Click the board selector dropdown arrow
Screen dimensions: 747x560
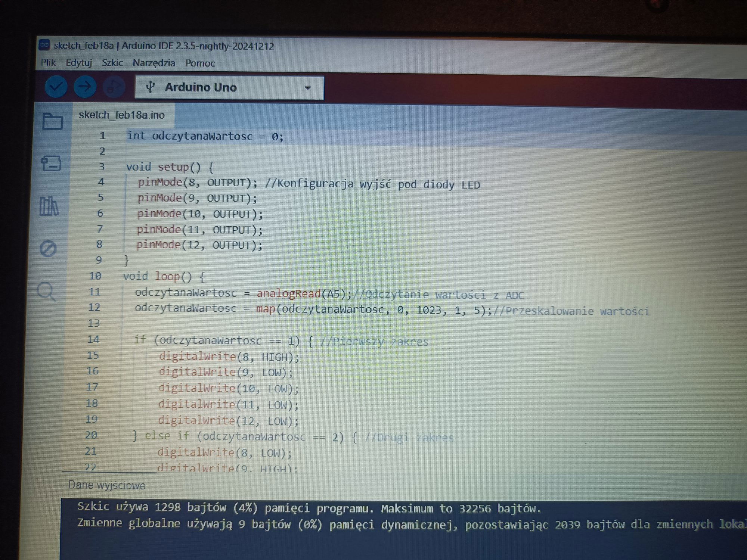(308, 88)
